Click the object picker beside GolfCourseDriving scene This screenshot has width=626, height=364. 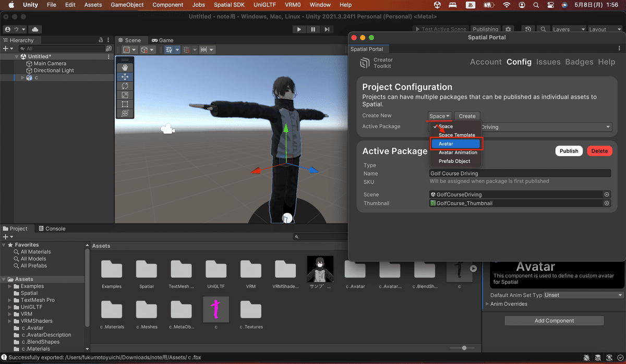[x=607, y=195]
